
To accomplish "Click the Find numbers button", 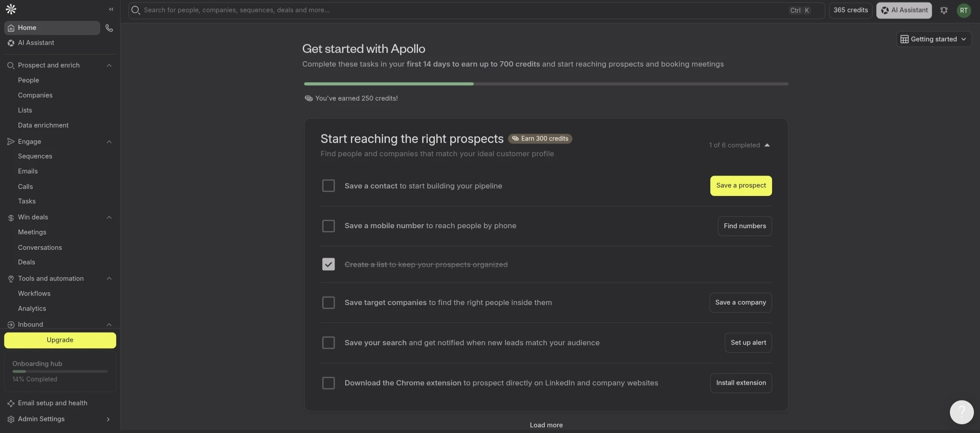I will (745, 226).
